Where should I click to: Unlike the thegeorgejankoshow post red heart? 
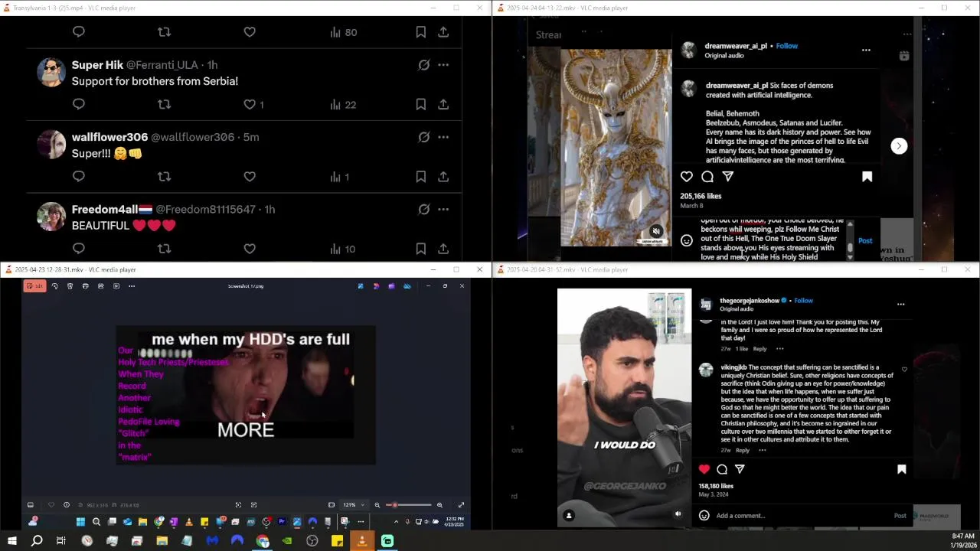coord(704,469)
